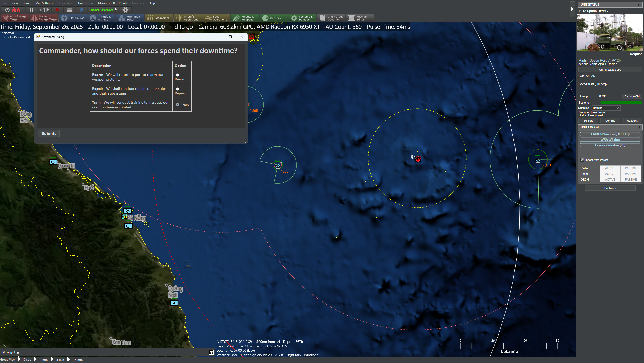The height and width of the screenshot is (363, 644).
Task: Open the Radar (Spoon Rest C) database link
Action: pyautogui.click(x=599, y=60)
